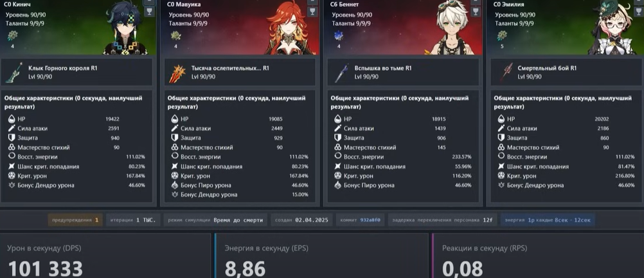644x278 pixels.
Task: Click Беннет's Мастерство стихий value 145
Action: click(x=442, y=147)
